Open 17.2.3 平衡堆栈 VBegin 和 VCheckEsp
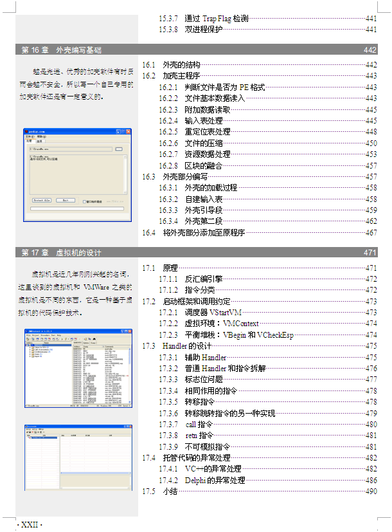Viewport: 392px width, 532px height. pyautogui.click(x=268, y=335)
